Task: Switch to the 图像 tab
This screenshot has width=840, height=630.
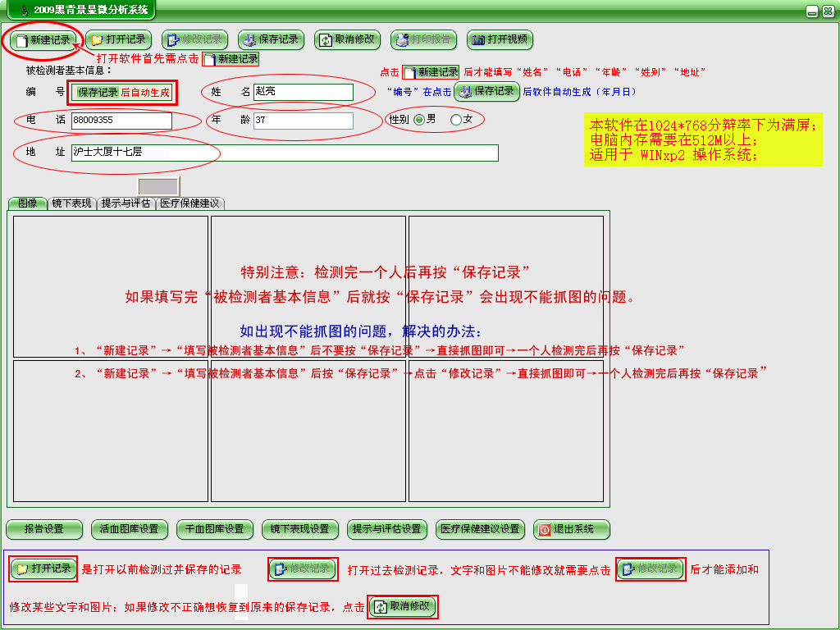Action: 27,203
